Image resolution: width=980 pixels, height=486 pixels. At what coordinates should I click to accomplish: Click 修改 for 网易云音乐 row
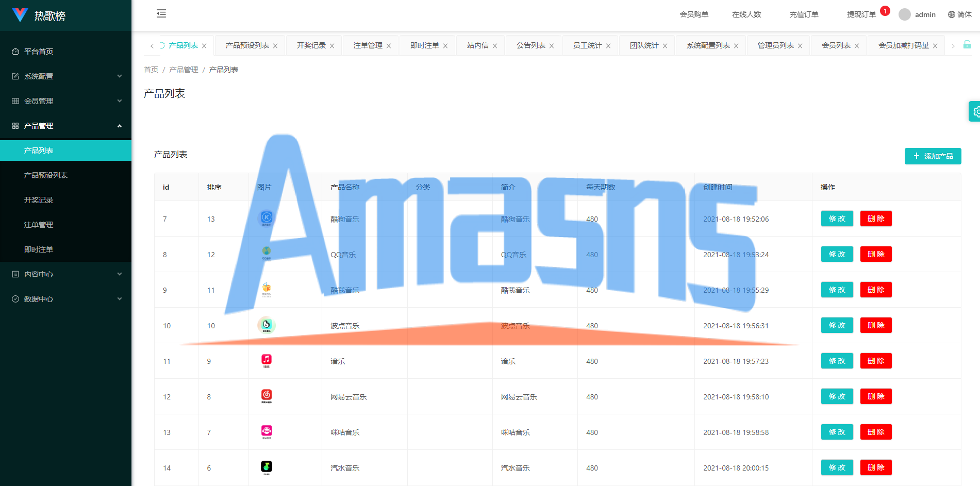click(837, 396)
